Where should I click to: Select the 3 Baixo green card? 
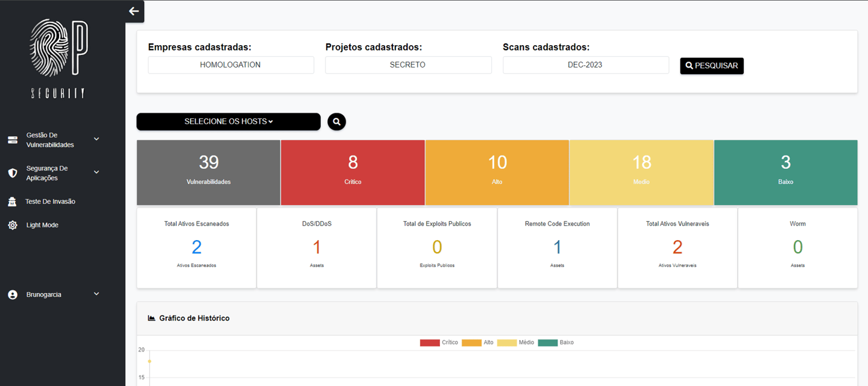786,172
